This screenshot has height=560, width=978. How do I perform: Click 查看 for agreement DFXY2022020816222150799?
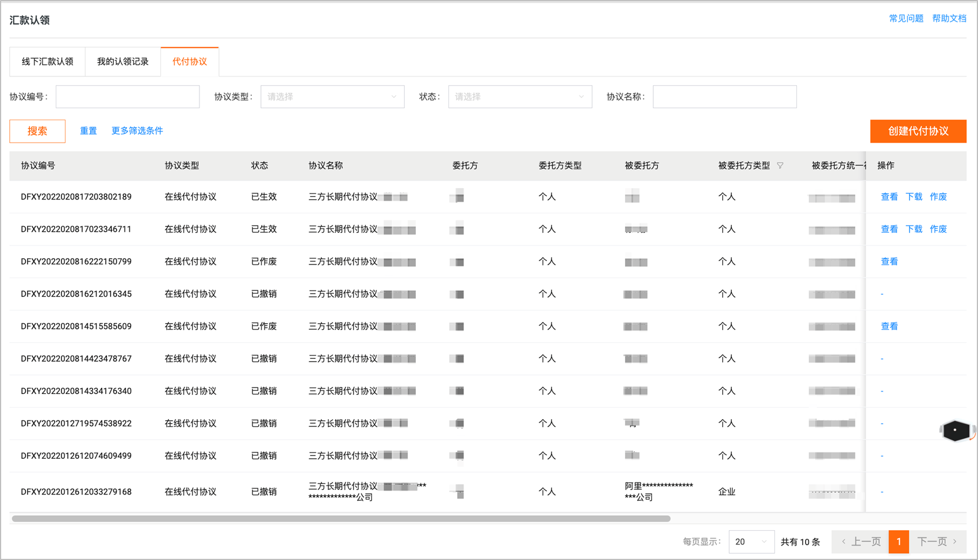(x=889, y=262)
